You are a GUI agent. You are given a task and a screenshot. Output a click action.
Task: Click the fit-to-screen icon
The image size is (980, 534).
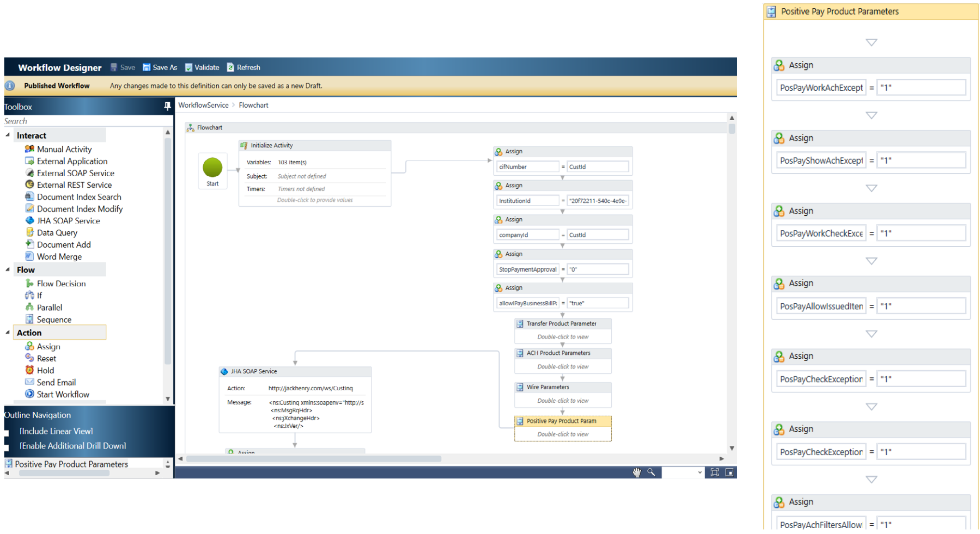coord(714,472)
